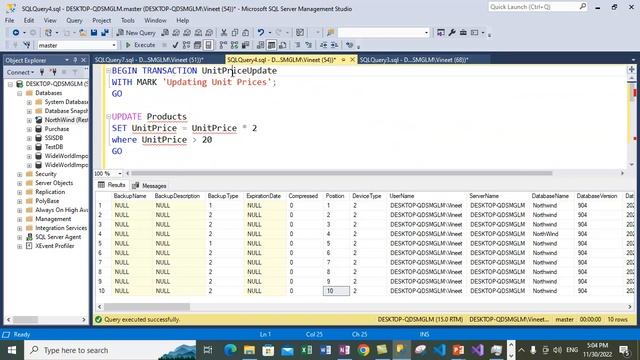
Task: Click the editor horizontal scrollbar
Action: pos(341,173)
